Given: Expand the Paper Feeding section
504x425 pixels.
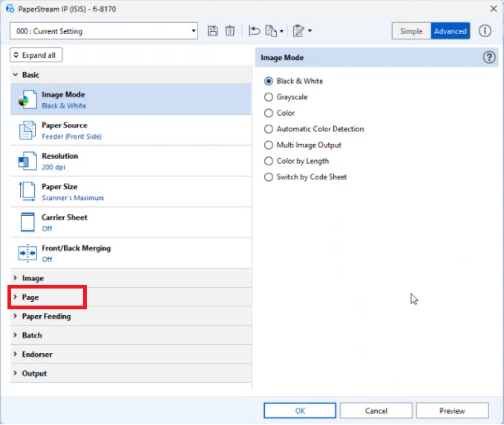Looking at the screenshot, I should 48,317.
